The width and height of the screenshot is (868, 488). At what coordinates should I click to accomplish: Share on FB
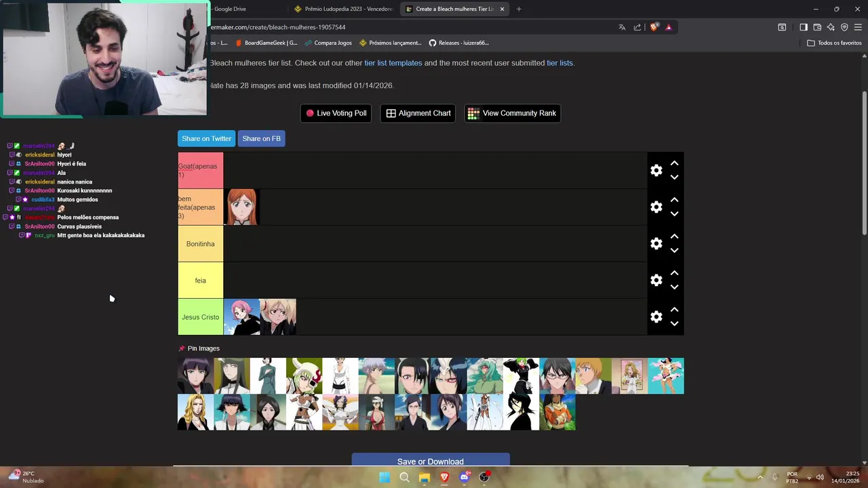[261, 138]
